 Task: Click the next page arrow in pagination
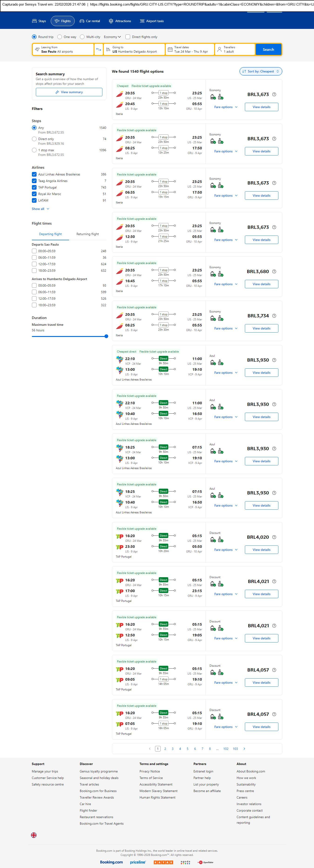244,748
